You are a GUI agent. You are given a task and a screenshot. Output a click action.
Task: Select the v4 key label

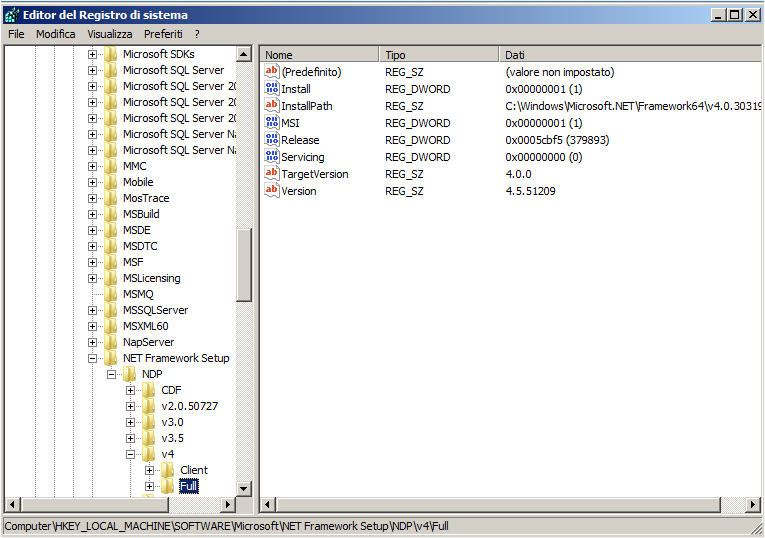(x=168, y=455)
